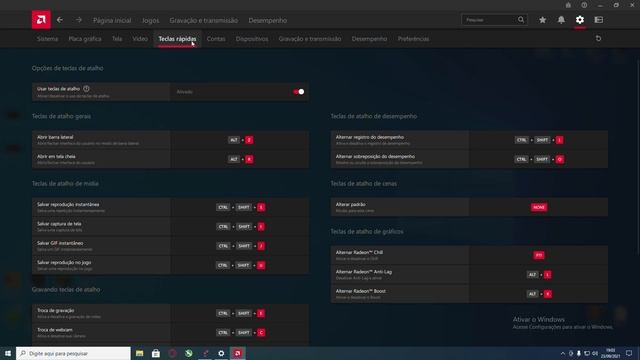
Task: Click the search magnifier icon
Action: (521, 20)
